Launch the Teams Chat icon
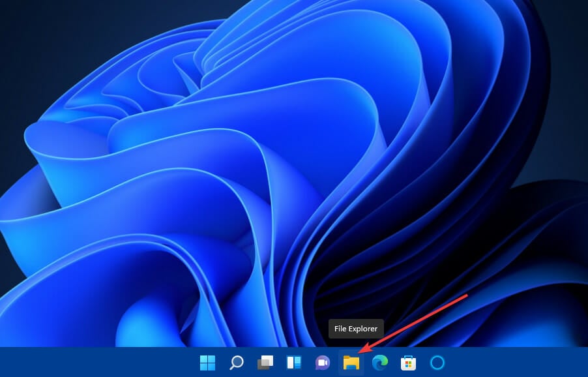588x377 pixels. pyautogui.click(x=323, y=363)
